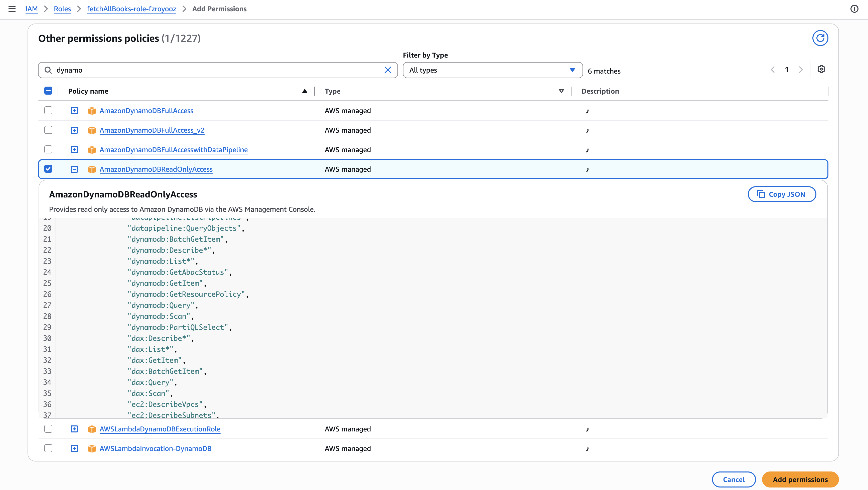Image resolution: width=868 pixels, height=490 pixels.
Task: Open the Filter by Type dropdown
Action: 493,70
